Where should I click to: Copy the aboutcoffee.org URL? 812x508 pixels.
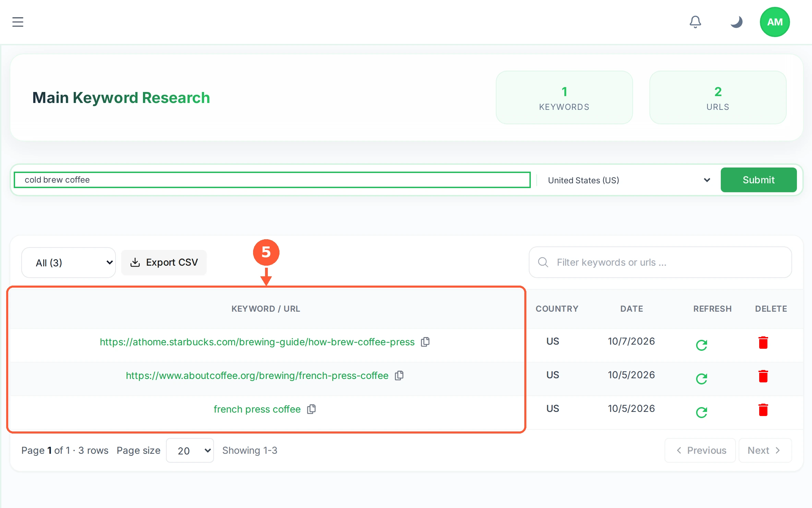point(399,376)
